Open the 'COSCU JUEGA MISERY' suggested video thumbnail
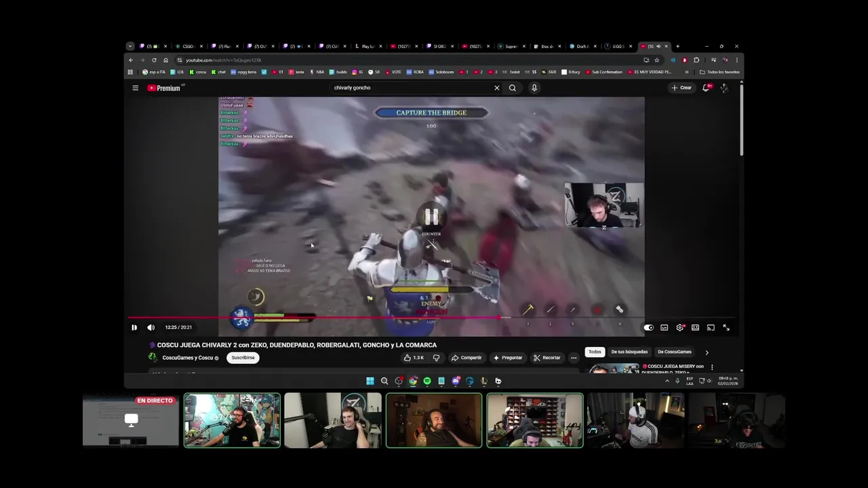This screenshot has width=868, height=488. point(614,368)
